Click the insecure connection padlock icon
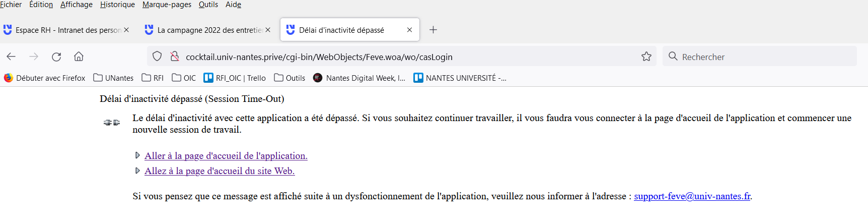 (175, 57)
